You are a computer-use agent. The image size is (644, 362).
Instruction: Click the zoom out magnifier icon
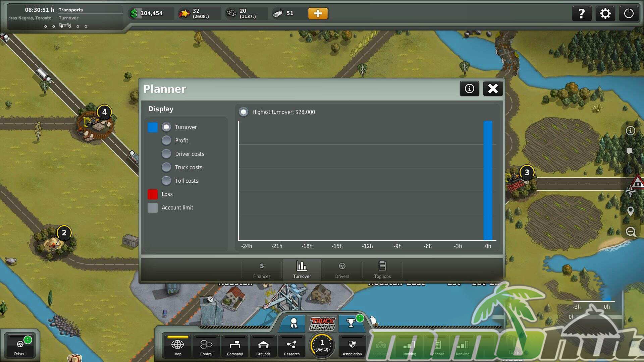click(x=631, y=232)
